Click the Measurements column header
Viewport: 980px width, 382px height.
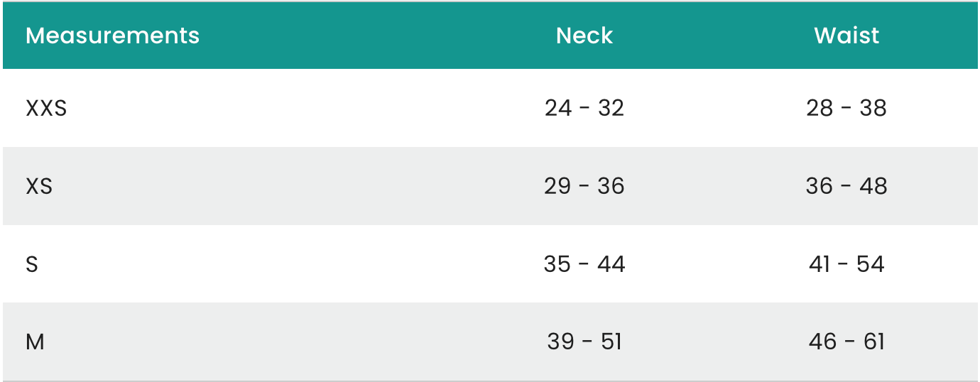(112, 36)
